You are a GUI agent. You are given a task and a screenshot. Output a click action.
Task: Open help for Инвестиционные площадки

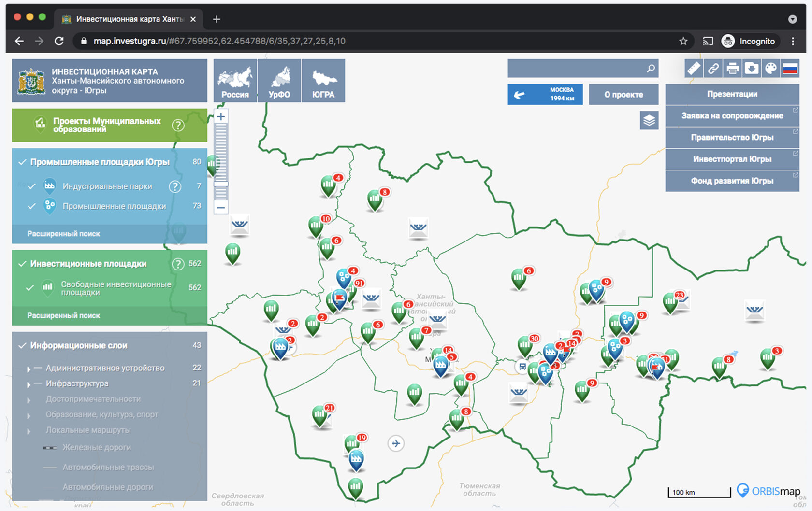(178, 264)
